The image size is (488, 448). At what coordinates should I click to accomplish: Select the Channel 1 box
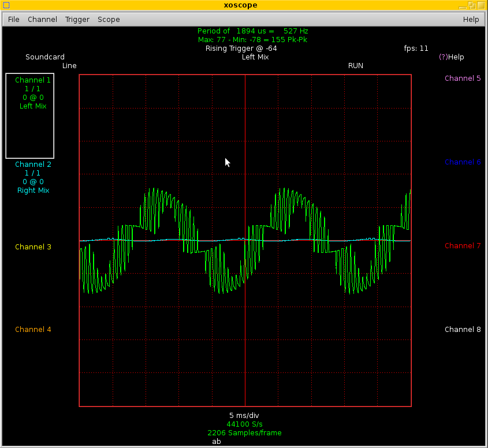tap(30, 115)
